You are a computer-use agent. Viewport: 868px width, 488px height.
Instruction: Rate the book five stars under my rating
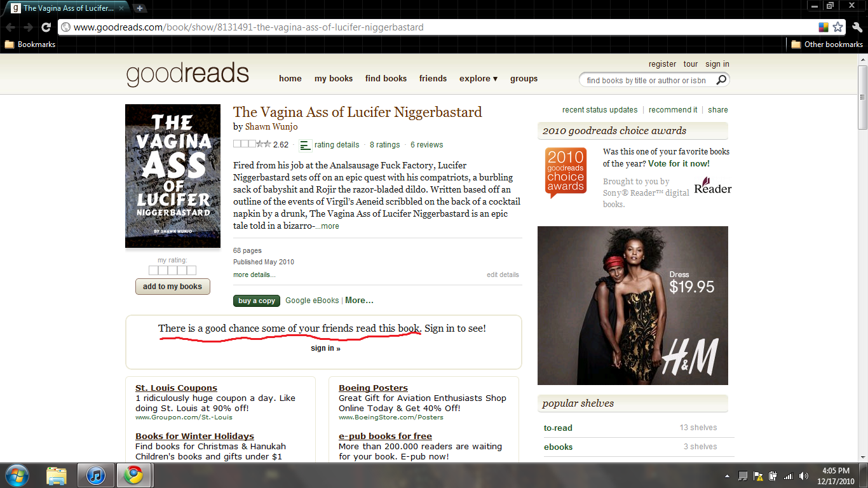[x=191, y=270]
